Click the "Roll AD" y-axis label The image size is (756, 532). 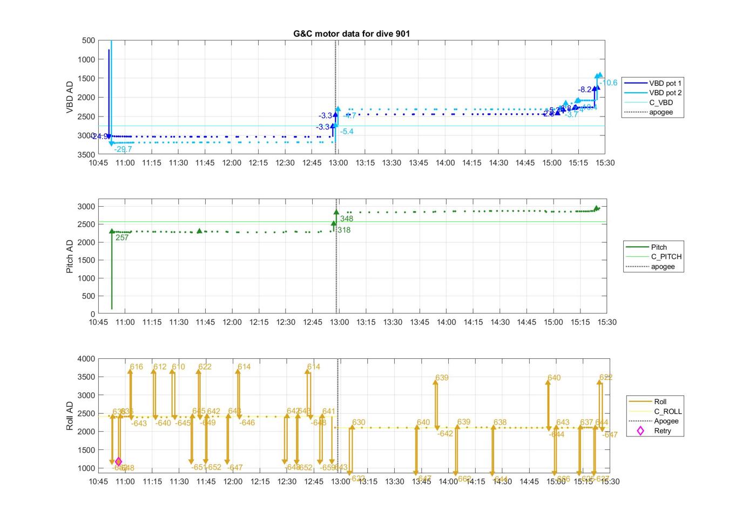click(x=70, y=415)
